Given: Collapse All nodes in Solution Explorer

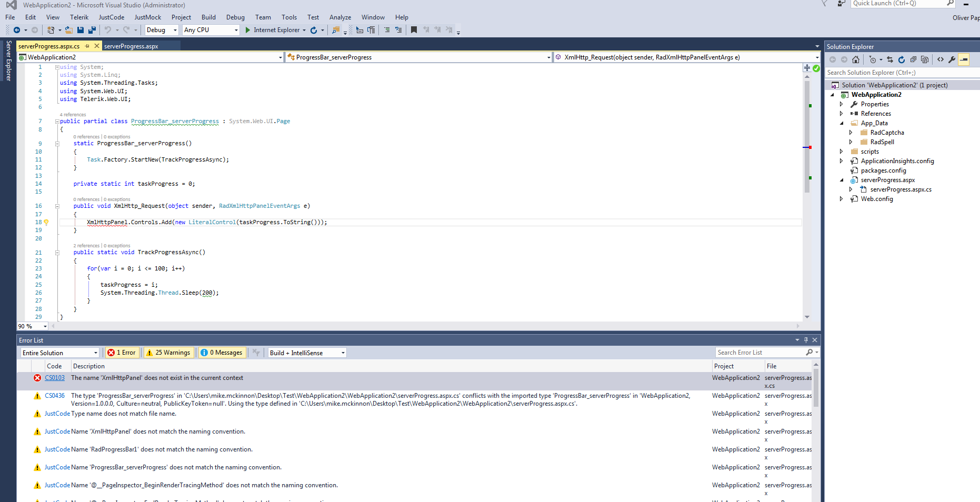Looking at the screenshot, I should 913,59.
